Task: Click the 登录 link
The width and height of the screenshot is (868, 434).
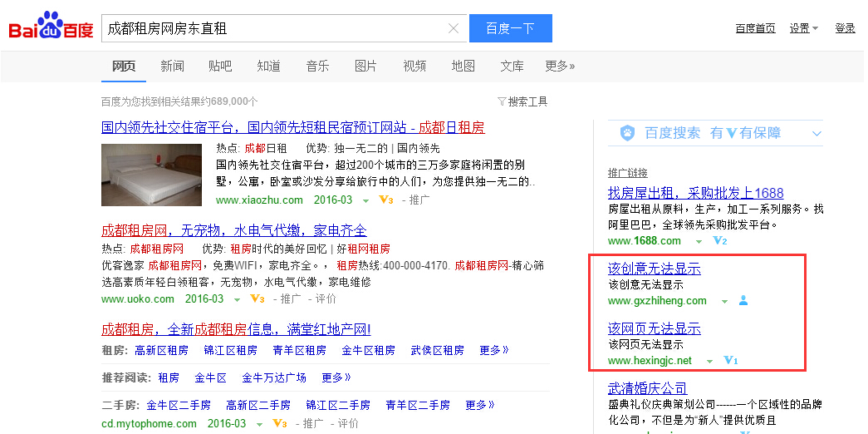Action: [x=845, y=28]
